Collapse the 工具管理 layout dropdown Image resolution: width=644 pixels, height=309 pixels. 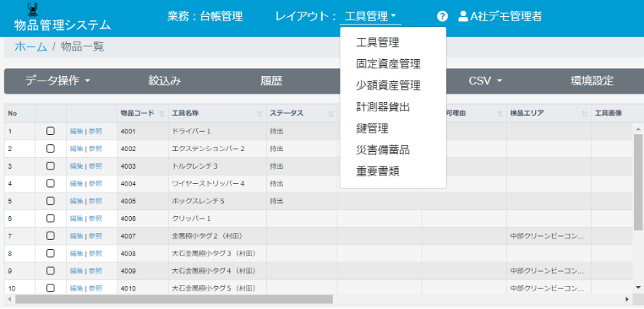tap(370, 16)
